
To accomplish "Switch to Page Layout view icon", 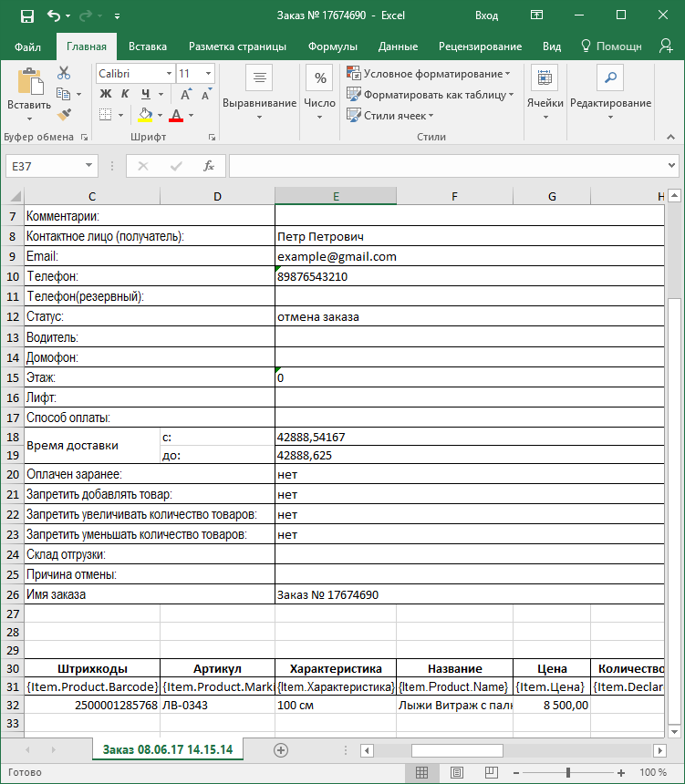I will (457, 772).
